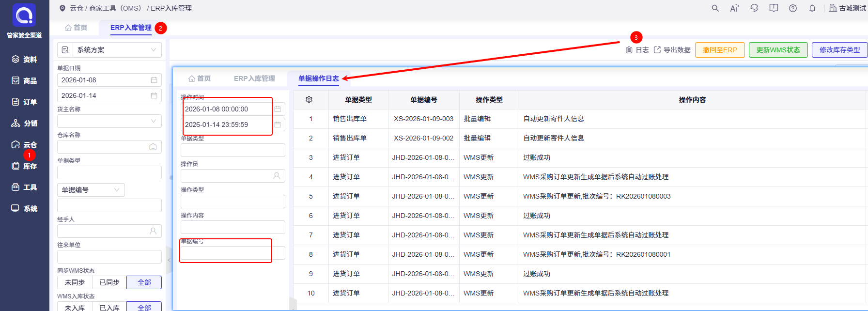The width and height of the screenshot is (868, 311).
Task: Click 更新WMS状态 button
Action: click(778, 50)
